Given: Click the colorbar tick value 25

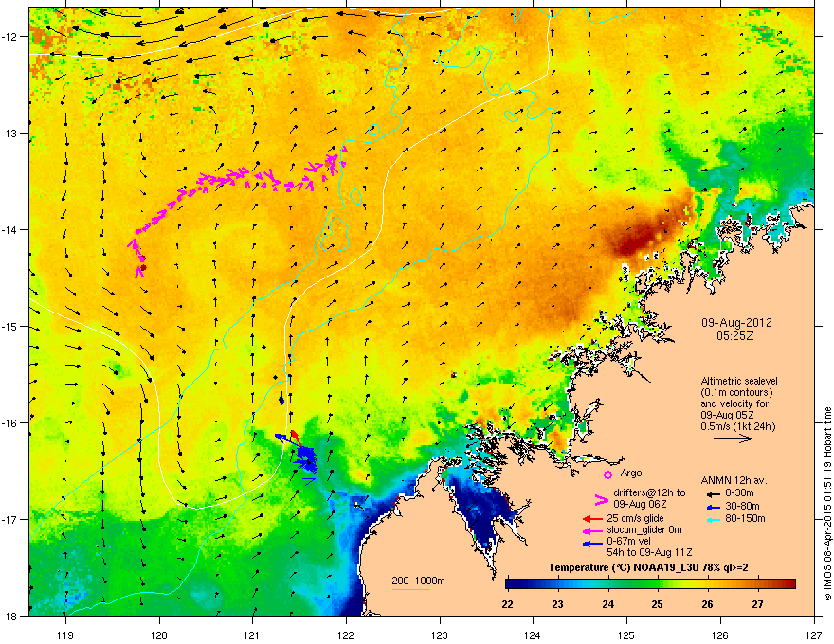Looking at the screenshot, I should point(658,604).
